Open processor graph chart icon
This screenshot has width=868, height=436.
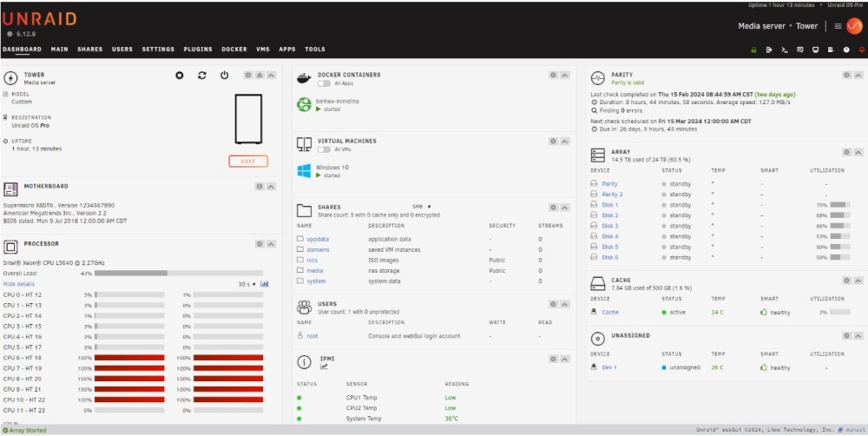[x=265, y=284]
